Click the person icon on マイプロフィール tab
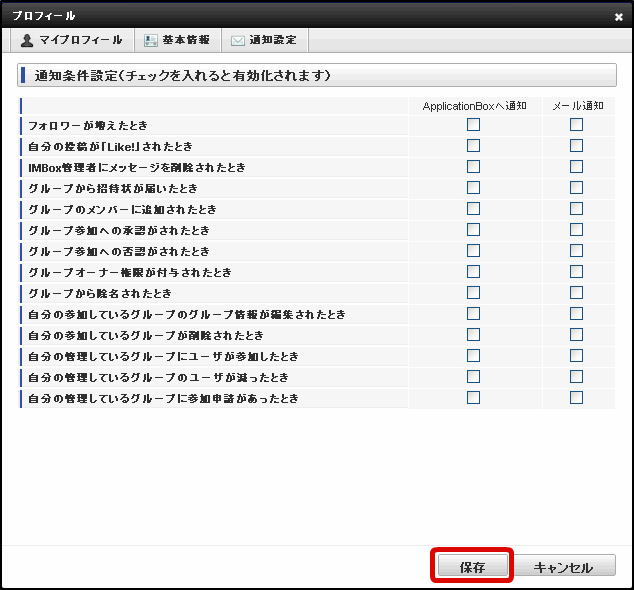Screen dimensions: 634x590 27,40
